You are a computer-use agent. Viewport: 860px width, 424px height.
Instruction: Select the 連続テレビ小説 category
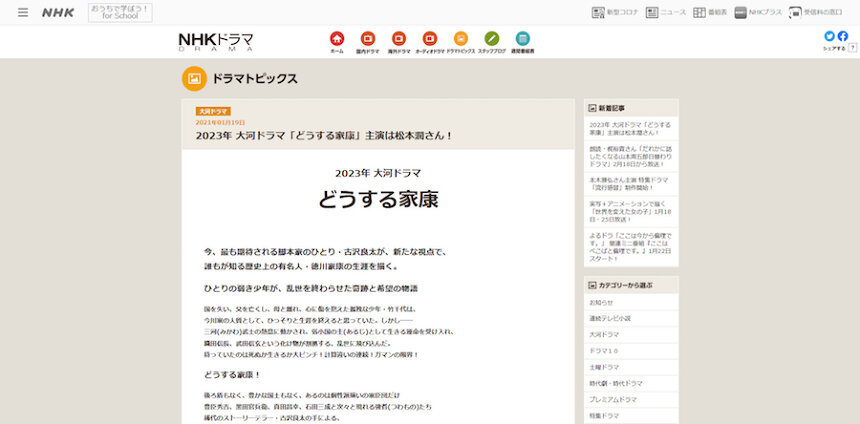[x=631, y=318]
